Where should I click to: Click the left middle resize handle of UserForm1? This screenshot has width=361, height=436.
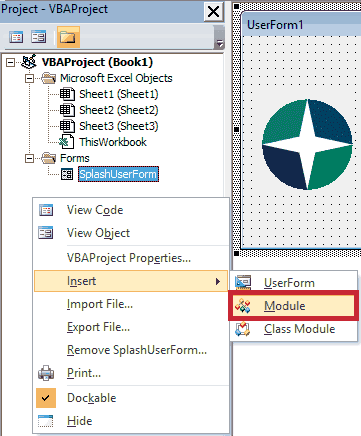tap(236, 129)
